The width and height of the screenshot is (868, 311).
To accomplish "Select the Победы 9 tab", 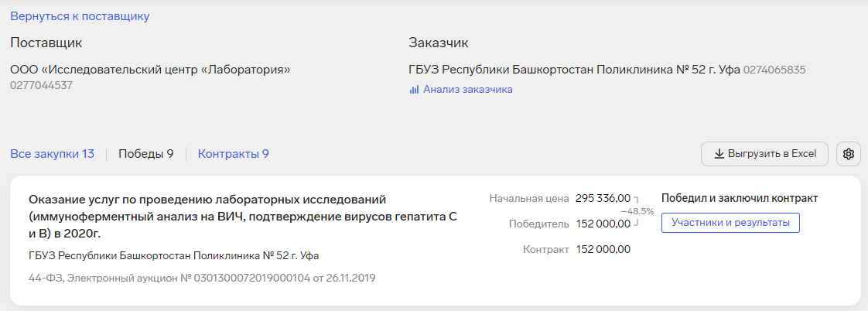I will click(146, 154).
